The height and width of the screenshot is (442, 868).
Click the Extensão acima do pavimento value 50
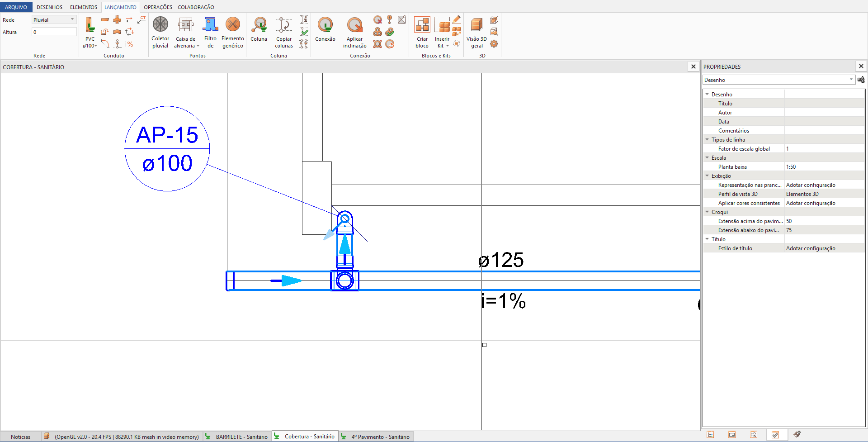(x=825, y=221)
